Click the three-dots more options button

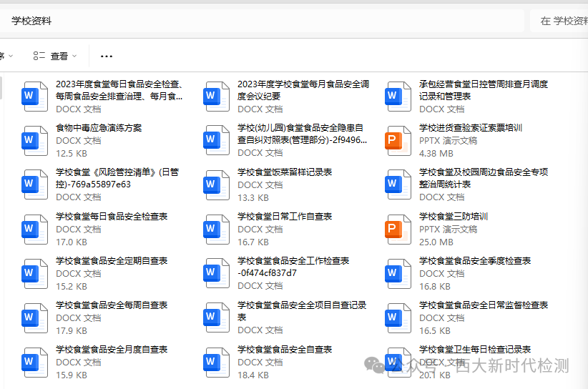click(107, 56)
